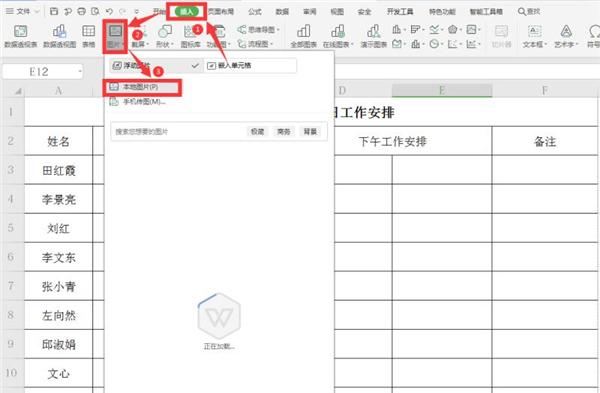Click the 图片 picture button
Viewport: 600px width, 393px height.
115,36
